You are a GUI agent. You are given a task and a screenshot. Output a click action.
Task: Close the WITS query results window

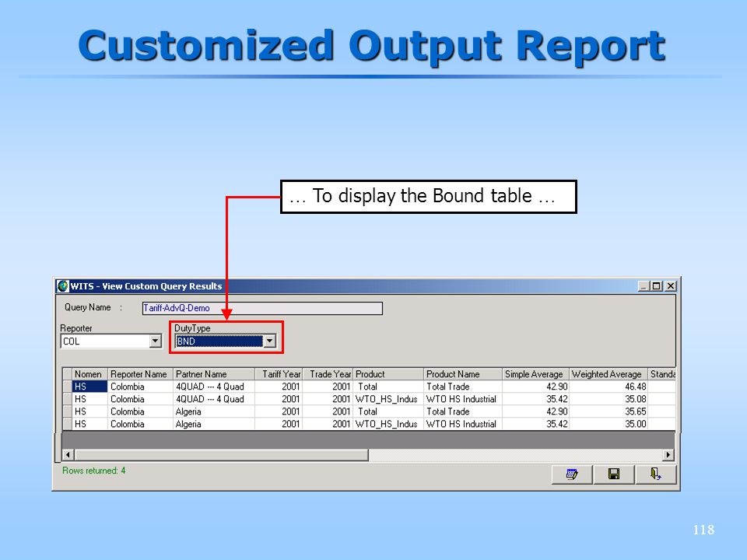670,286
